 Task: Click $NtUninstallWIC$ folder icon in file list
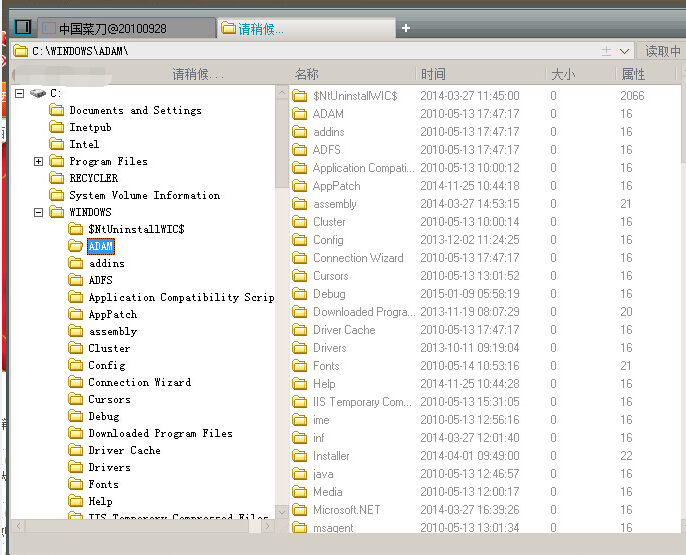tap(300, 96)
